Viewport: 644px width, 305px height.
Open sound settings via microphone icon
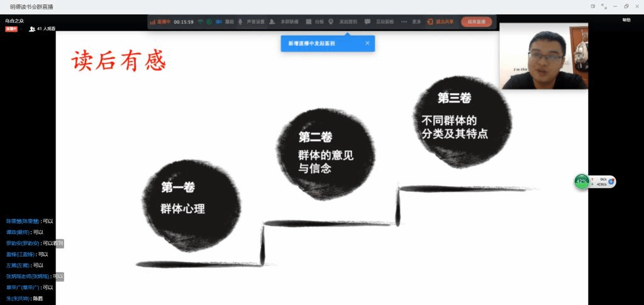[x=240, y=21]
